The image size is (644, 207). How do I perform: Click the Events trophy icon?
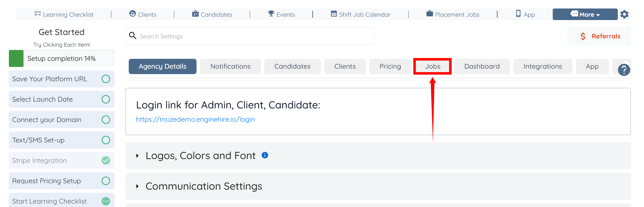271,14
